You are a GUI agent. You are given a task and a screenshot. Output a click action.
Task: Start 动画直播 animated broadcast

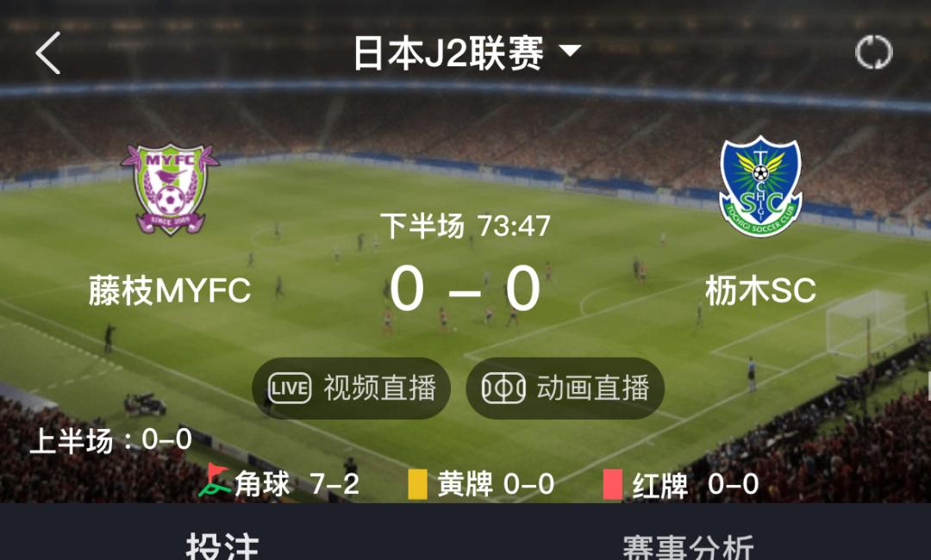(x=565, y=388)
